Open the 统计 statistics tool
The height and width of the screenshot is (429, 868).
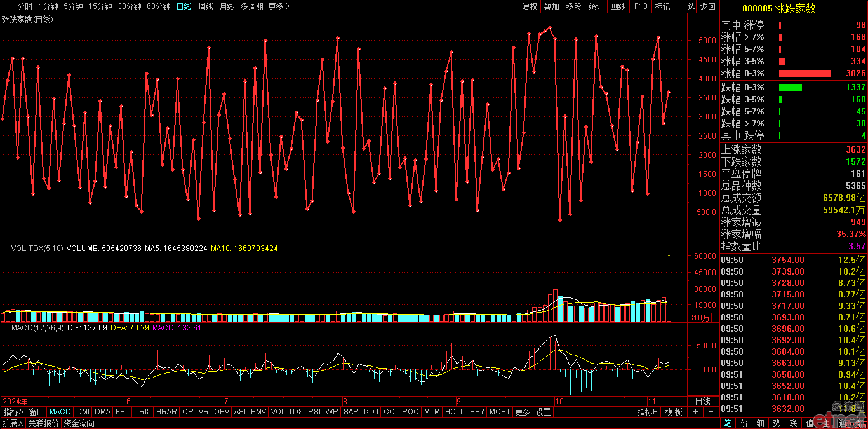(x=596, y=6)
